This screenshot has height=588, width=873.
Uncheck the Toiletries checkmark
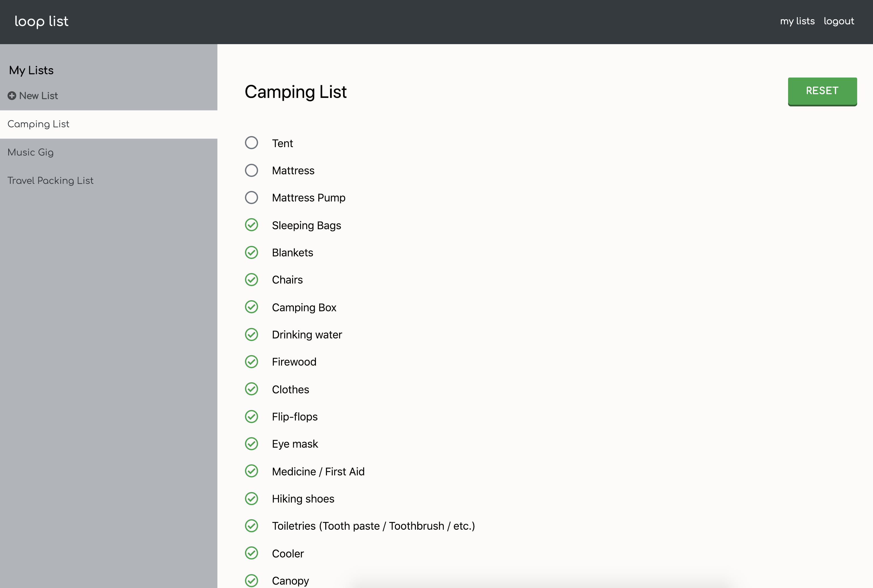click(x=251, y=526)
